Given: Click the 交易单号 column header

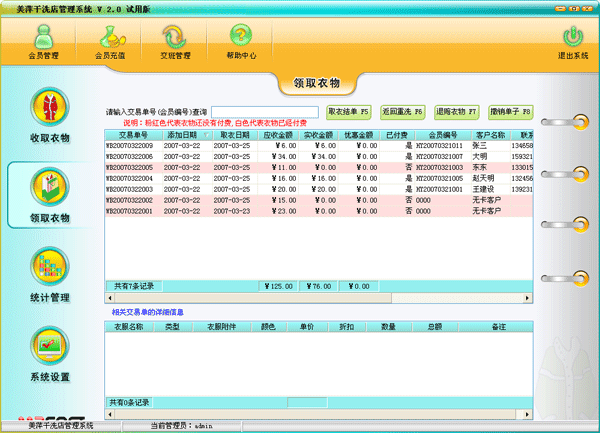Looking at the screenshot, I should coord(133,134).
